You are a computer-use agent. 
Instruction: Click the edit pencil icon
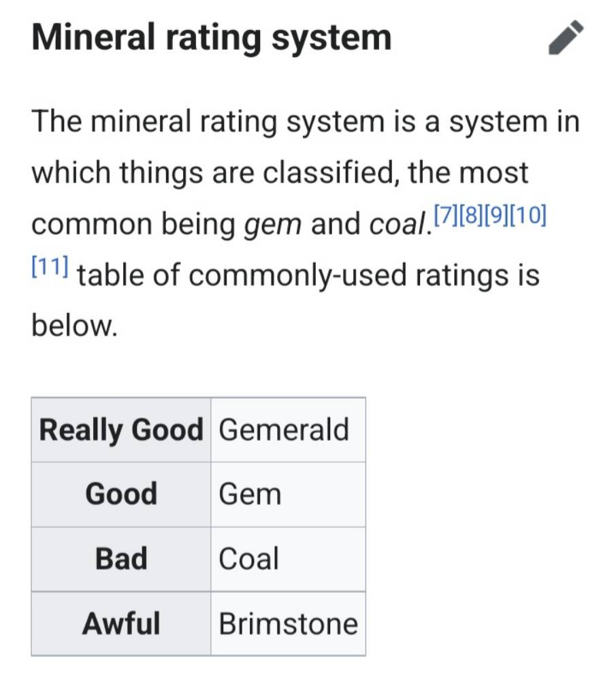tap(566, 37)
